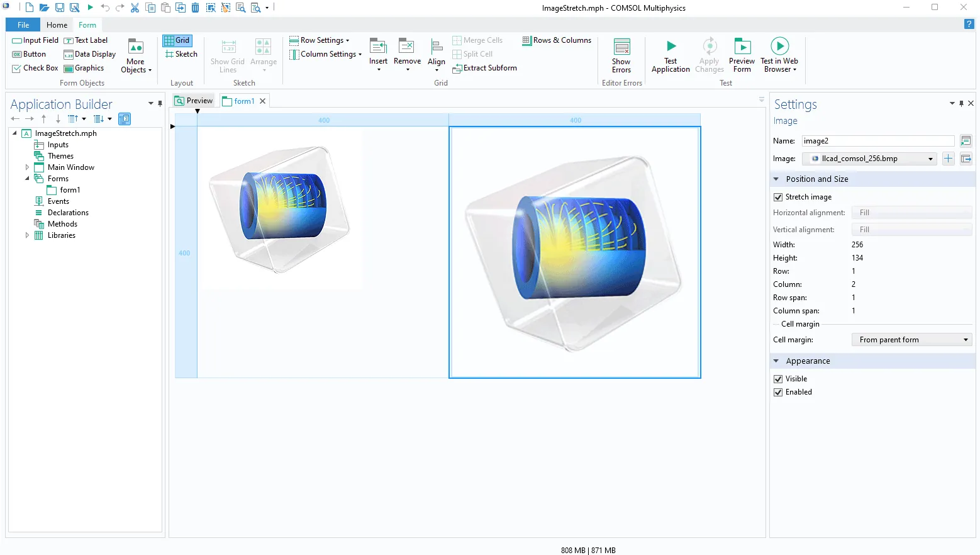
Task: Click Test in Web Browser icon
Action: tap(779, 46)
